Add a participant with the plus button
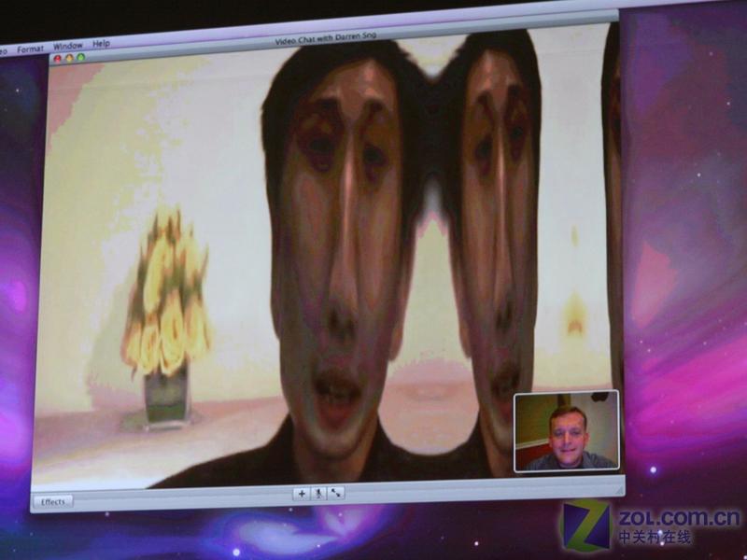This screenshot has width=747, height=560. click(302, 494)
